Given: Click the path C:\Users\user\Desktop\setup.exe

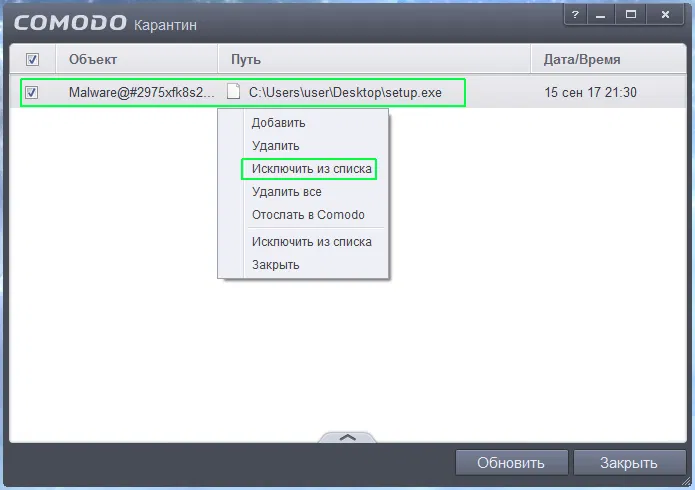Looking at the screenshot, I should coord(345,92).
